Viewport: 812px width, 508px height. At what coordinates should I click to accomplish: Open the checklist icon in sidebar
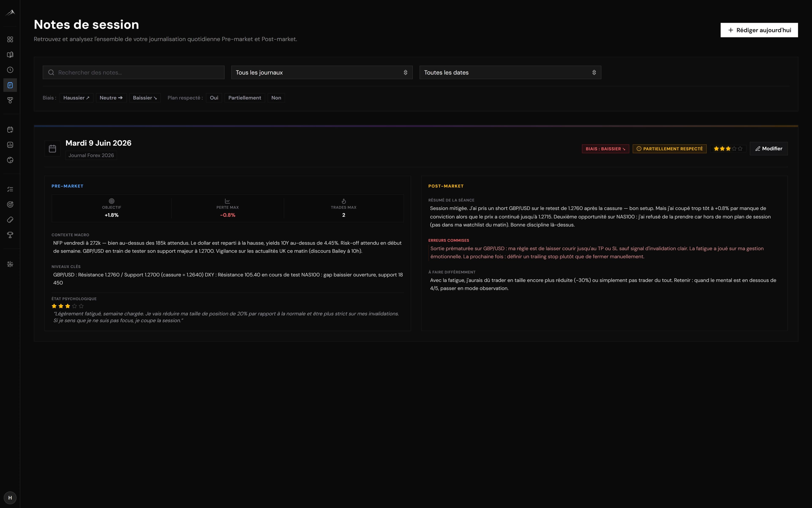click(10, 189)
